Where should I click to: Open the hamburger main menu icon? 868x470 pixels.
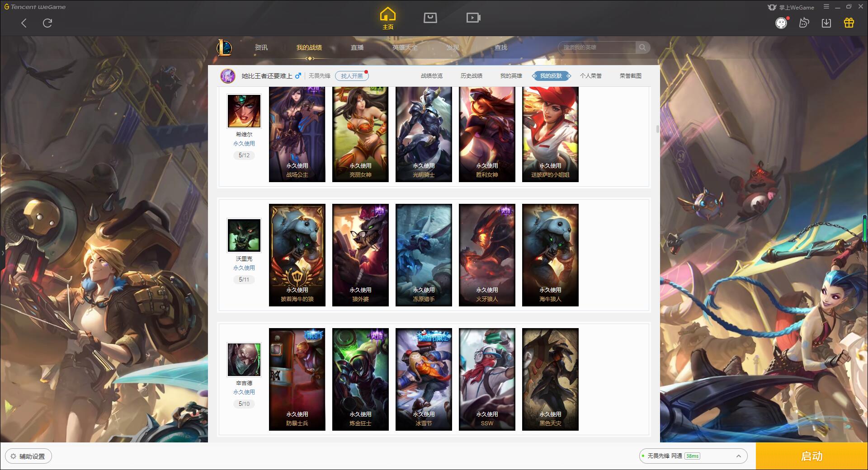coord(826,7)
